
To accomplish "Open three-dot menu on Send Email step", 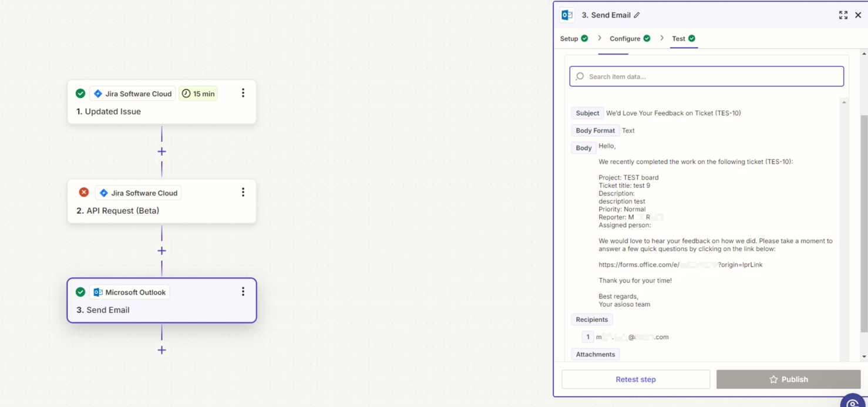I will [243, 292].
